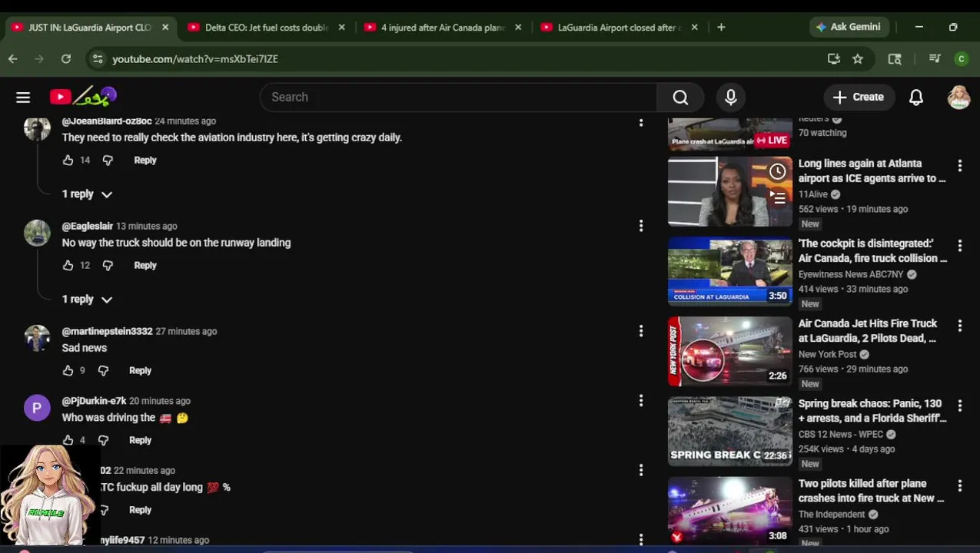980x553 pixels.
Task: Click the install app icon in address bar
Action: point(833,58)
